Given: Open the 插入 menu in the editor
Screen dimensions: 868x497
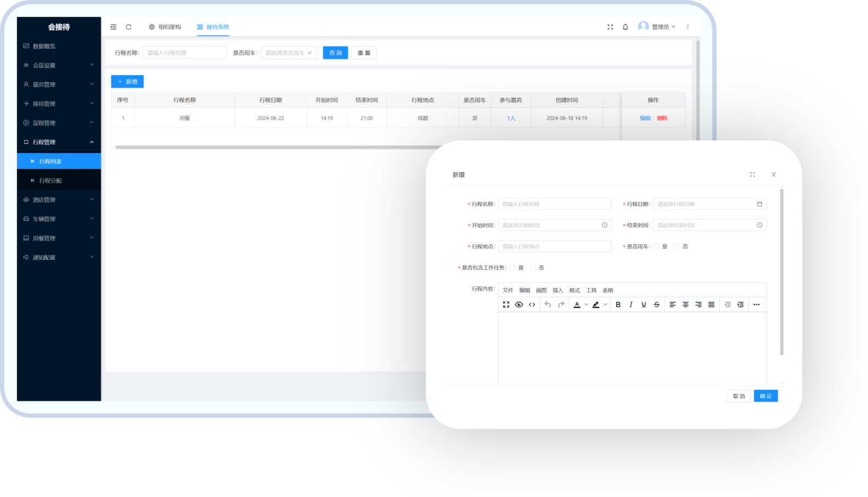Looking at the screenshot, I should point(557,290).
